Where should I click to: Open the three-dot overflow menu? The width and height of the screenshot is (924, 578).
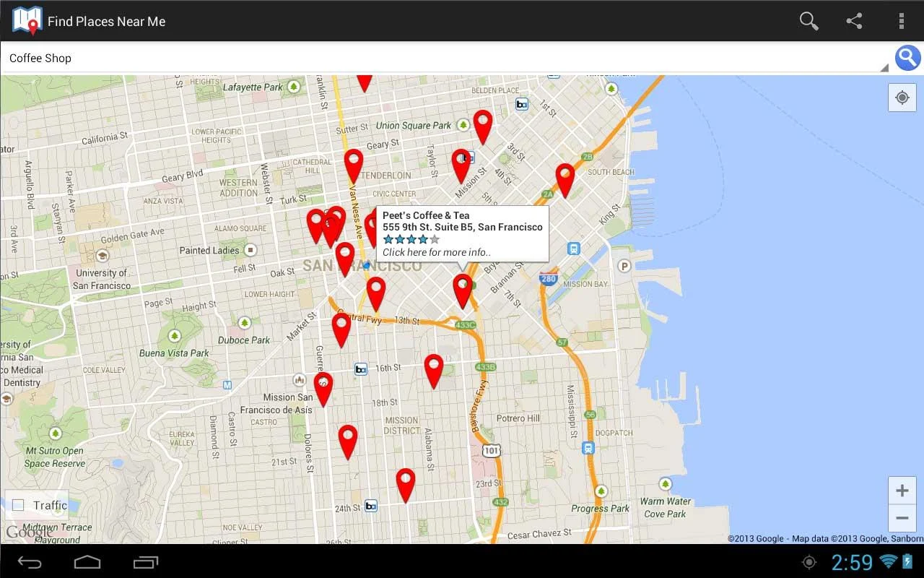pyautogui.click(x=901, y=21)
